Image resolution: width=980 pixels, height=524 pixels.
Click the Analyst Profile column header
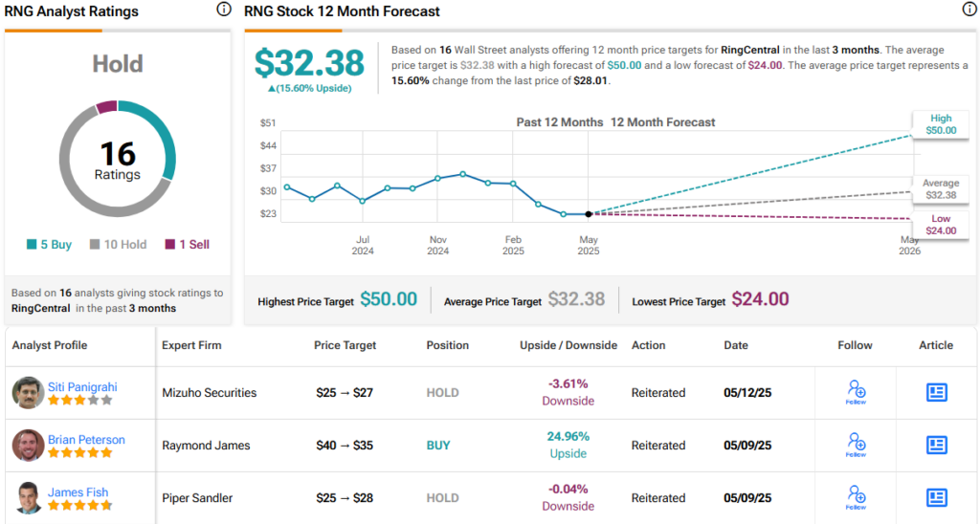point(50,345)
